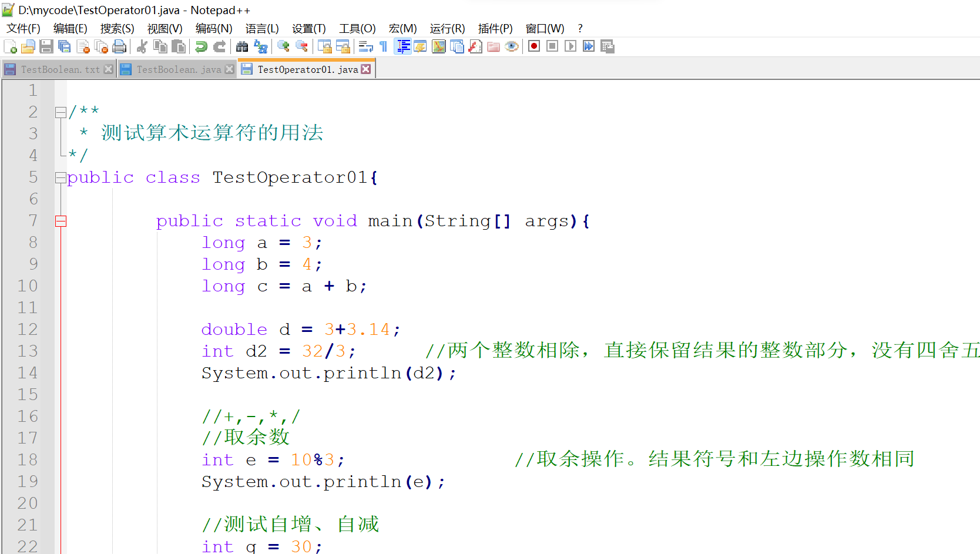Click line number 13 in the margin
Screen dimensions: 980x554
(28, 351)
